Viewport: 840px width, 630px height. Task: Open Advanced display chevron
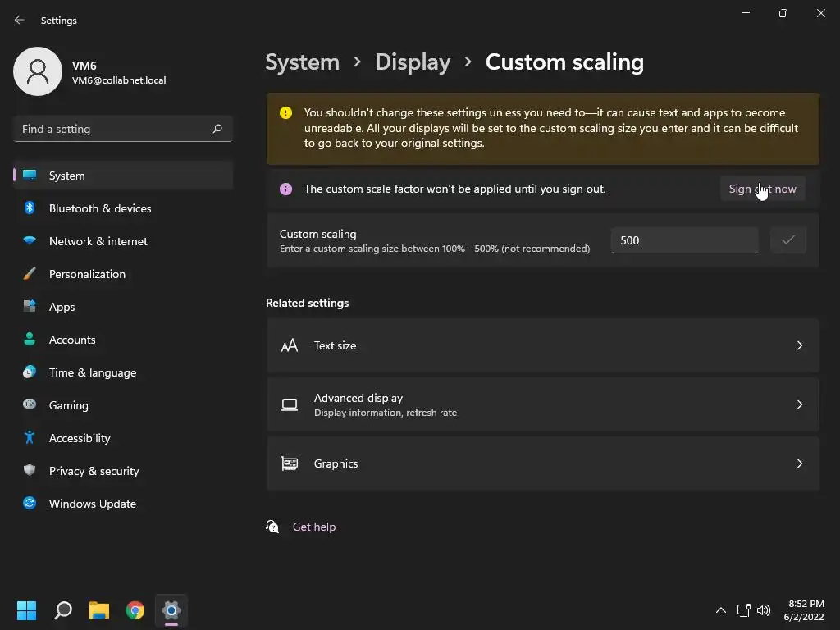[x=799, y=404]
